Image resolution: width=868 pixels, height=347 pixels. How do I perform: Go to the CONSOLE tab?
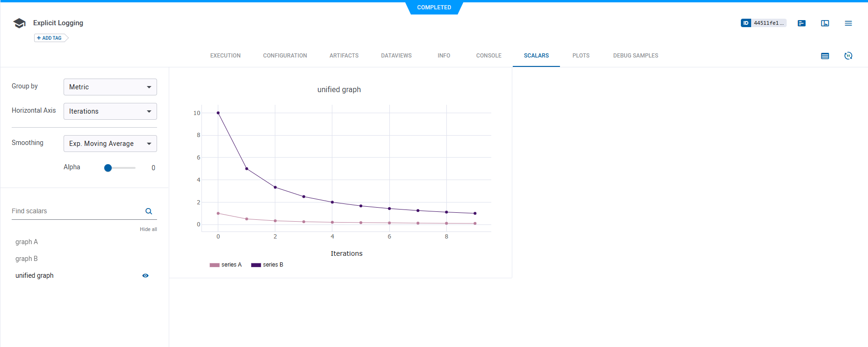pyautogui.click(x=488, y=56)
